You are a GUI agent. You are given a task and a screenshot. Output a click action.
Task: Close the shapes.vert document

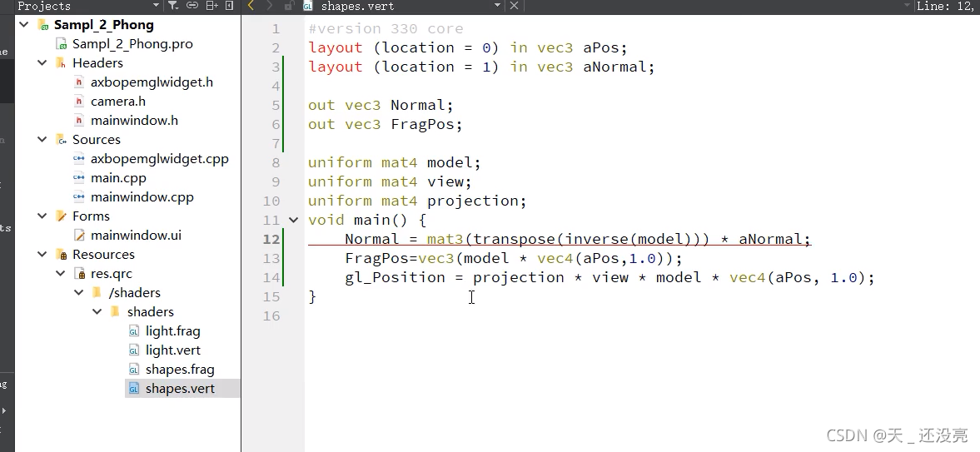pyautogui.click(x=514, y=6)
